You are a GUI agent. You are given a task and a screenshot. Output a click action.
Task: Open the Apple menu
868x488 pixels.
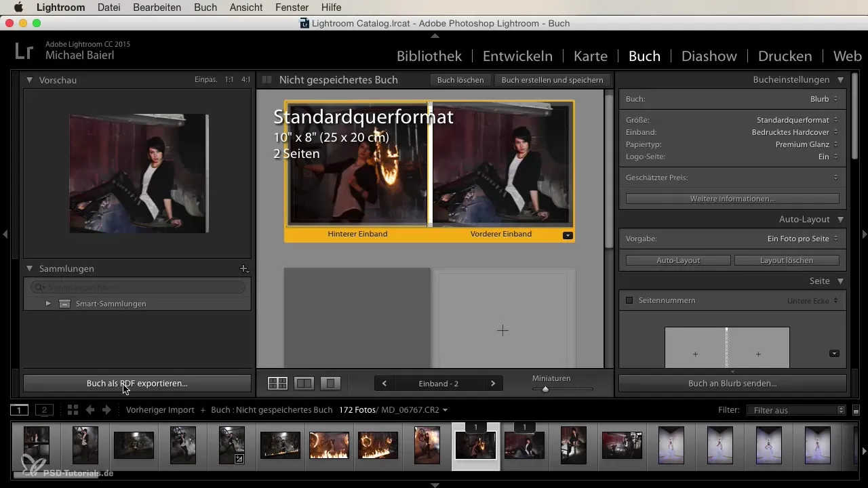(18, 7)
